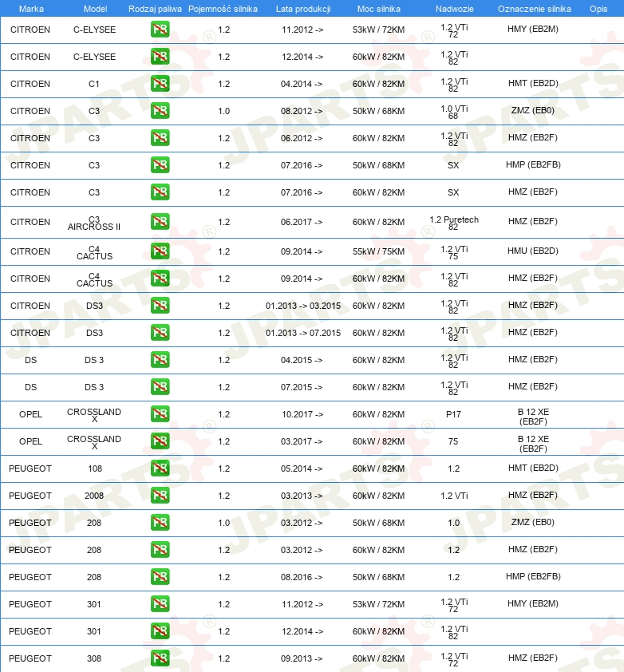Click the 1.2 VTi body cell in Peugeot 2008 row
The image size is (624, 672).
(x=454, y=496)
